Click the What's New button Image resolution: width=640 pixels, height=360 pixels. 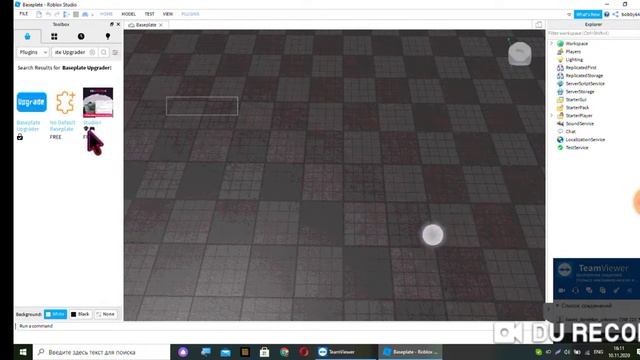pyautogui.click(x=588, y=14)
